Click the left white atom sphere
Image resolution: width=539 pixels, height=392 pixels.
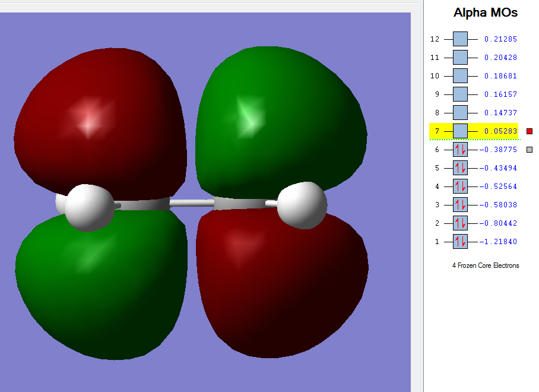(x=88, y=207)
